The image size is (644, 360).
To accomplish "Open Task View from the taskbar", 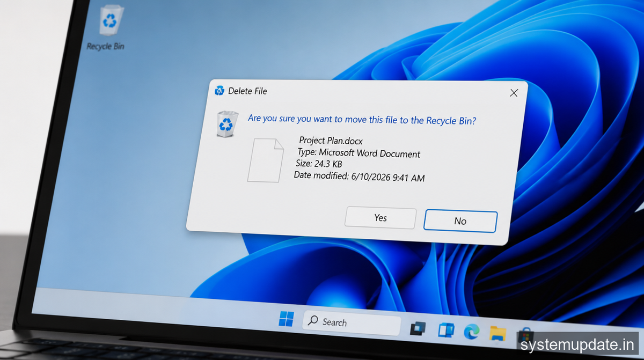I will coord(418,329).
